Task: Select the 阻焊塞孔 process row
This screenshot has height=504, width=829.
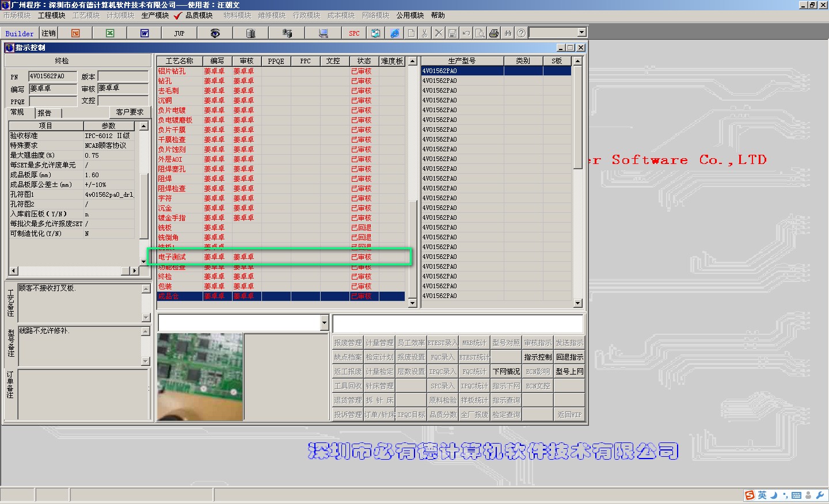Action: [x=281, y=169]
